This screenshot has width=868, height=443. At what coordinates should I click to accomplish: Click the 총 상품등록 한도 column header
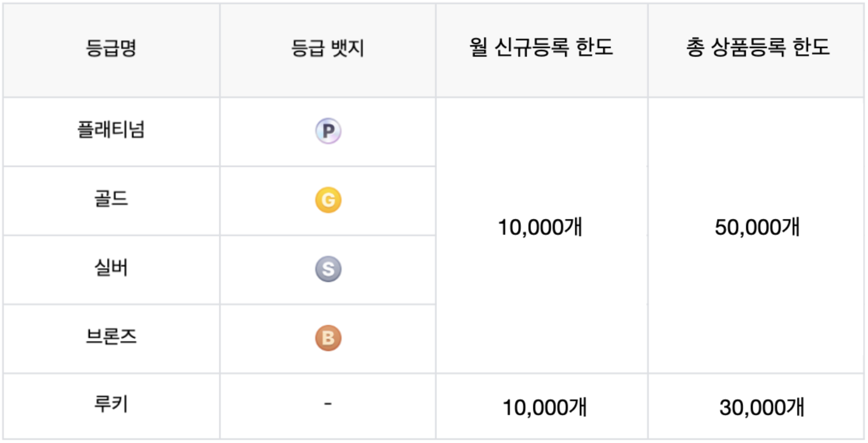coord(756,50)
